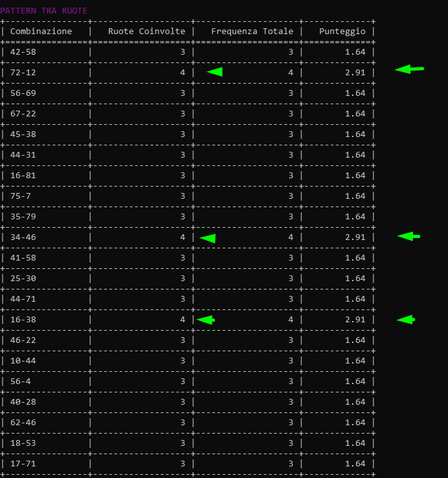Viewport: 448px width, 478px height.
Task: Click Ruote Coinvolte value 3 in the 56-69 row
Action: click(x=183, y=93)
